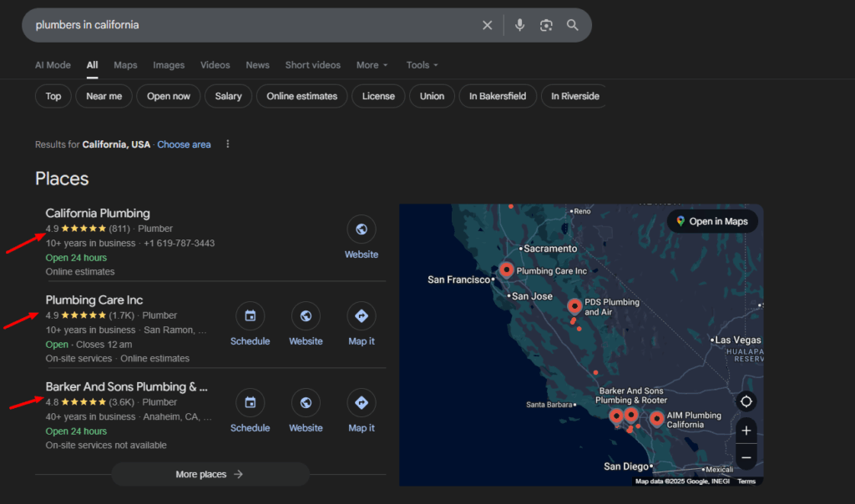
Task: Click the More places button
Action: coord(210,474)
